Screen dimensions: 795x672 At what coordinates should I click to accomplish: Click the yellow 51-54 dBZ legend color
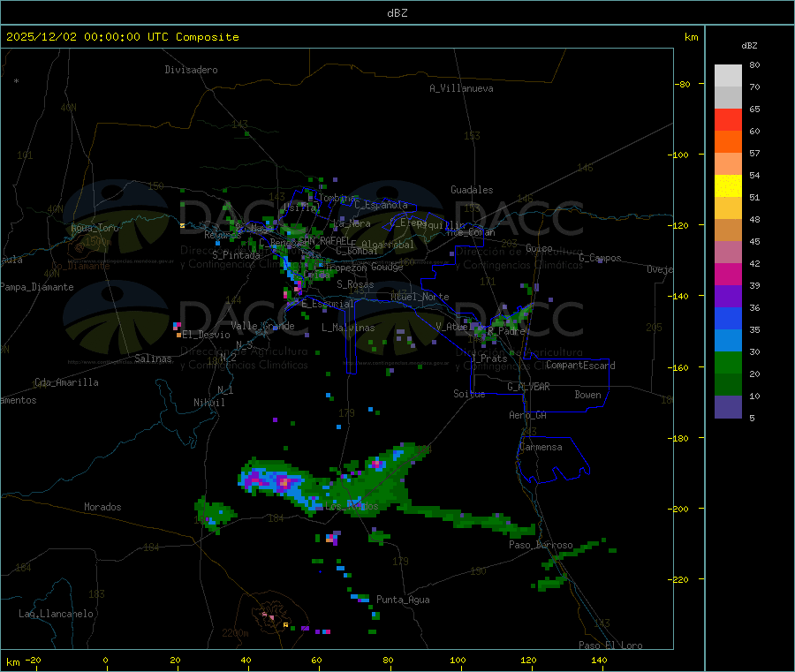[x=728, y=186]
